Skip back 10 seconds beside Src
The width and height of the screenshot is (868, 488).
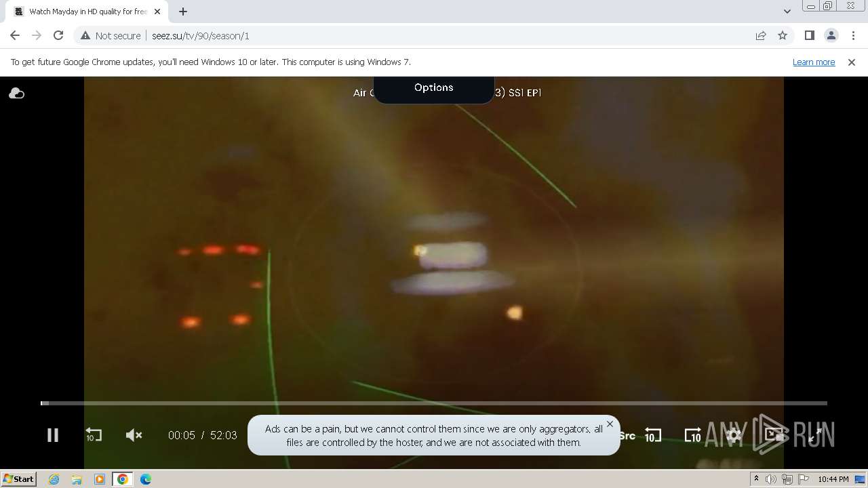tap(652, 435)
